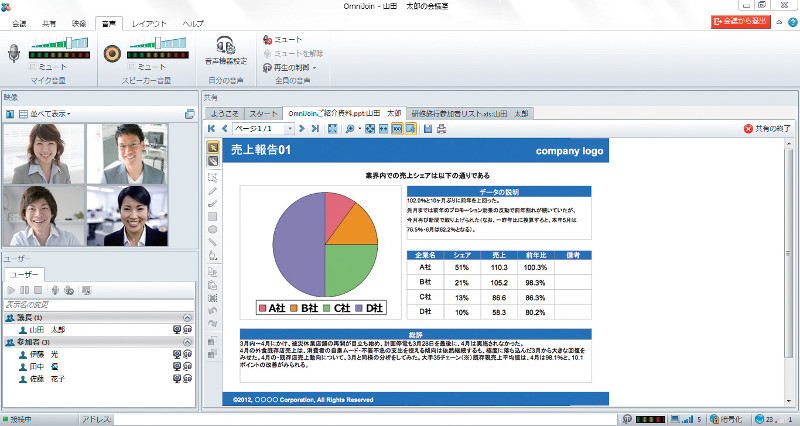Click the orange speaker icon in the ribbon
This screenshot has height=426, width=800.
point(112,54)
